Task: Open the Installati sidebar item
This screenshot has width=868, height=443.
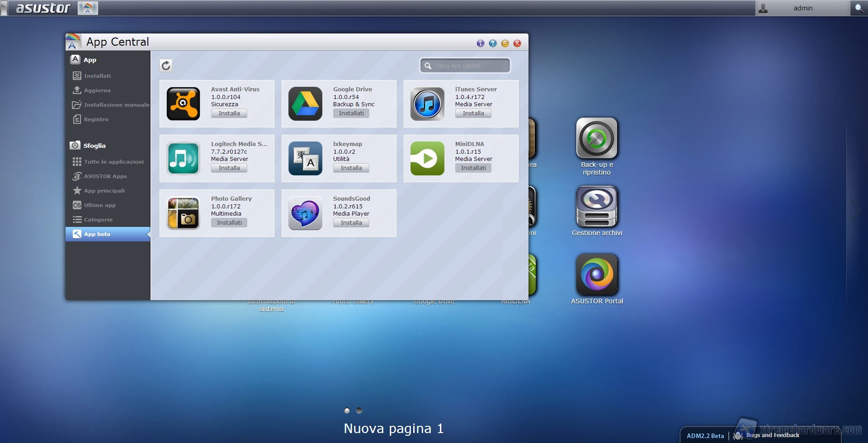Action: tap(97, 76)
